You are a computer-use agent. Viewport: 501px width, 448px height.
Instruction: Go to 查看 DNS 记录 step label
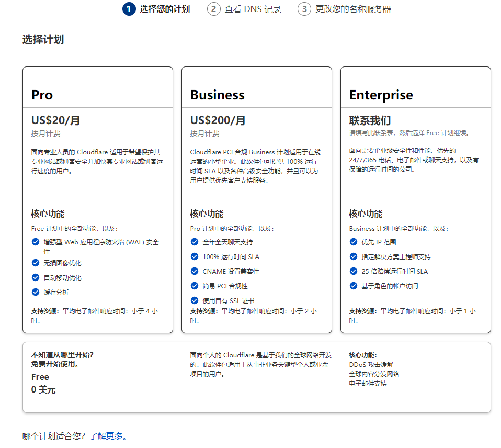[x=253, y=9]
